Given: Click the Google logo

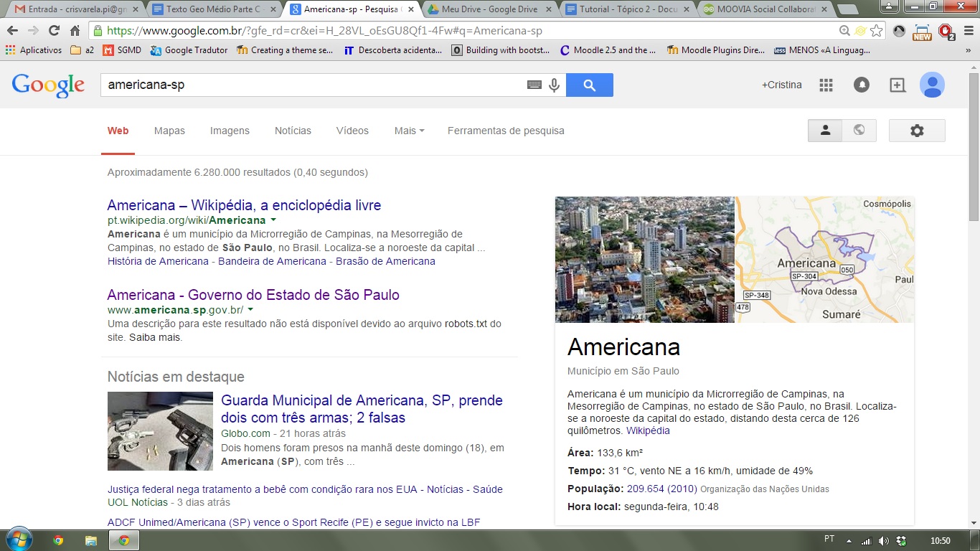Looking at the screenshot, I should (x=48, y=85).
